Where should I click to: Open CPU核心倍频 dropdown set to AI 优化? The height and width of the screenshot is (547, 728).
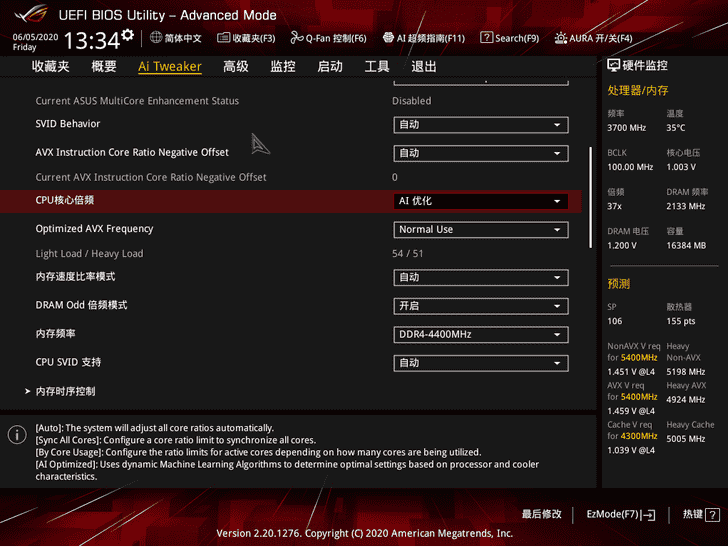pos(481,201)
